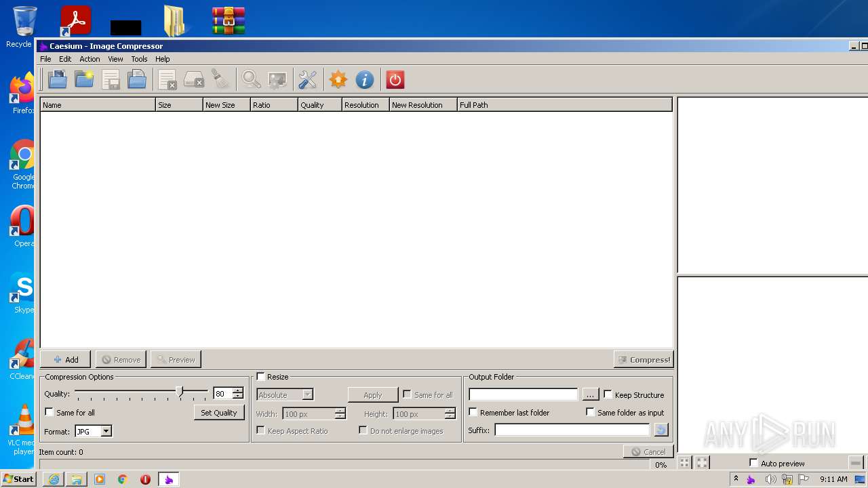Click the Ratio column header
Image resolution: width=868 pixels, height=488 pixels.
pos(274,104)
